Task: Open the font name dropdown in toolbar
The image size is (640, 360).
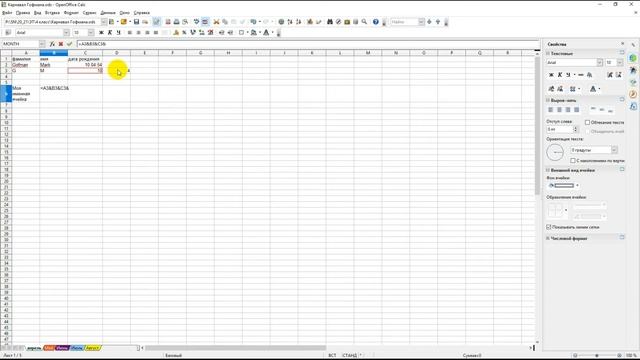Action: pyautogui.click(x=66, y=32)
